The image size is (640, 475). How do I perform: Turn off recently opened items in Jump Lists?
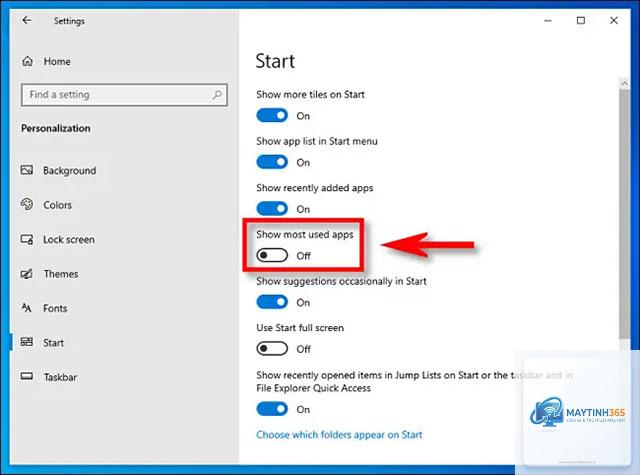pyautogui.click(x=272, y=409)
